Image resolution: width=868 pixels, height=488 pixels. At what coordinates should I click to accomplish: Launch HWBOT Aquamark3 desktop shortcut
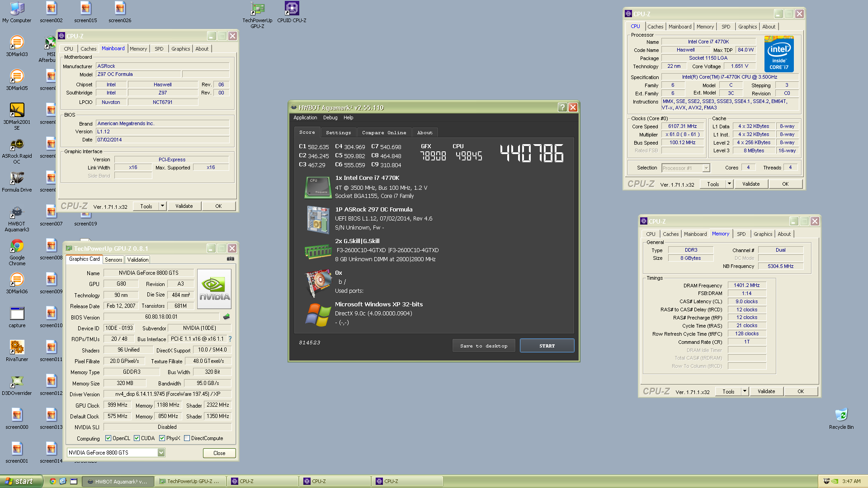17,218
